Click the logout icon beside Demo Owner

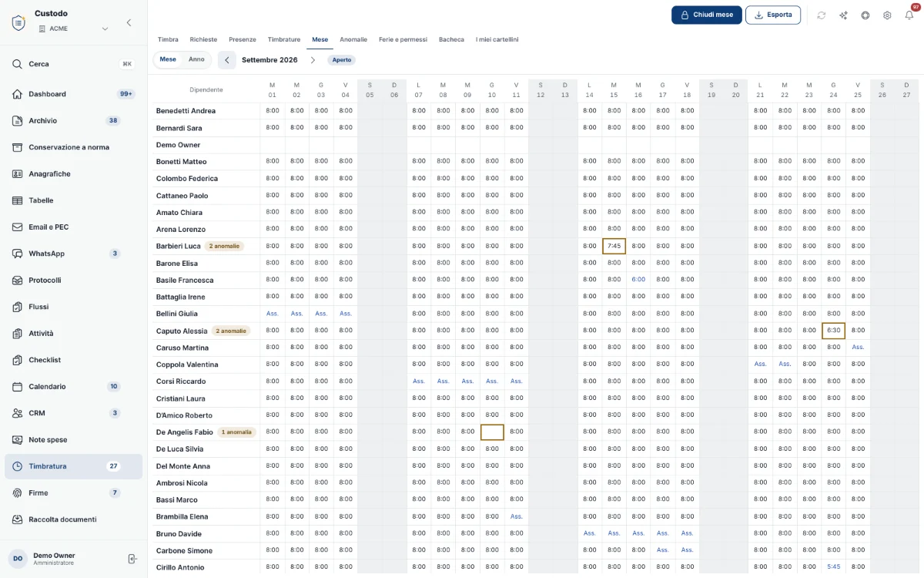pyautogui.click(x=132, y=559)
